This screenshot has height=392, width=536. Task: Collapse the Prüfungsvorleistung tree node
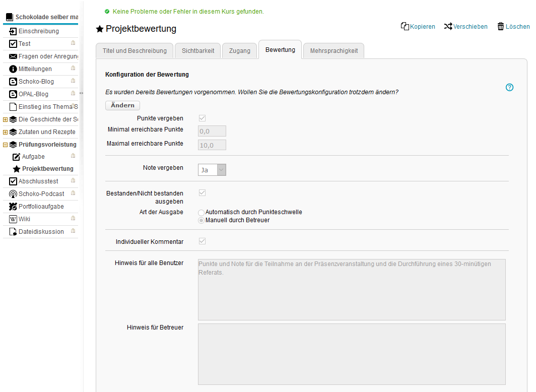point(5,145)
